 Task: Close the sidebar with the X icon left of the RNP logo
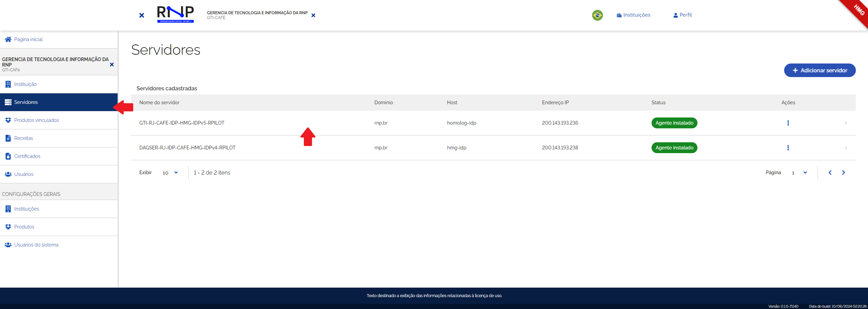point(142,15)
